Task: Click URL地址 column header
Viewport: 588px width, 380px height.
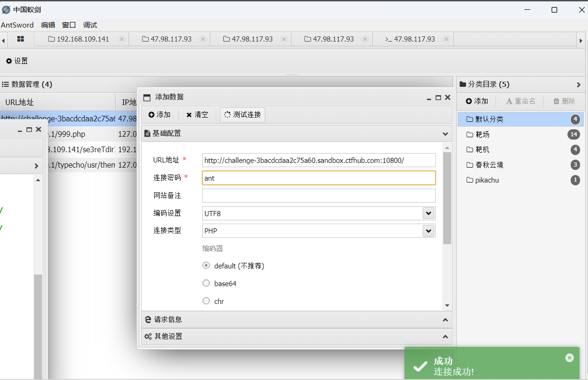Action: [58, 102]
